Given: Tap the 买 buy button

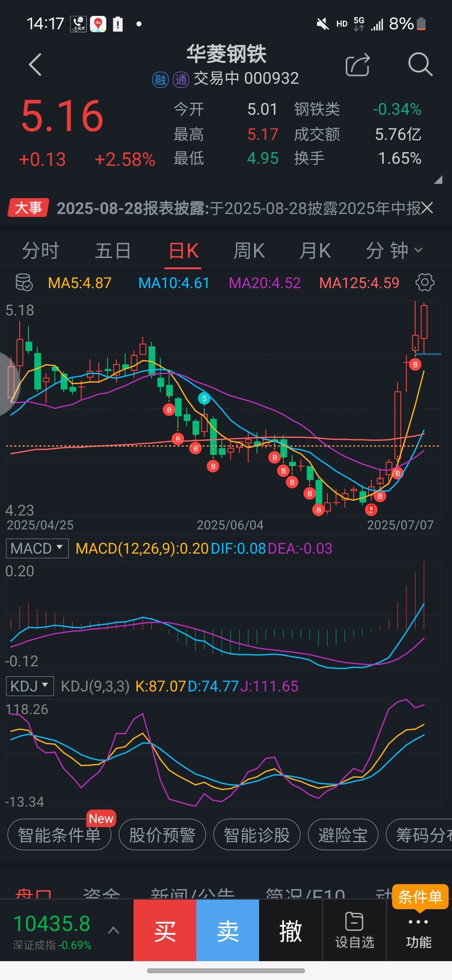Looking at the screenshot, I should (165, 930).
